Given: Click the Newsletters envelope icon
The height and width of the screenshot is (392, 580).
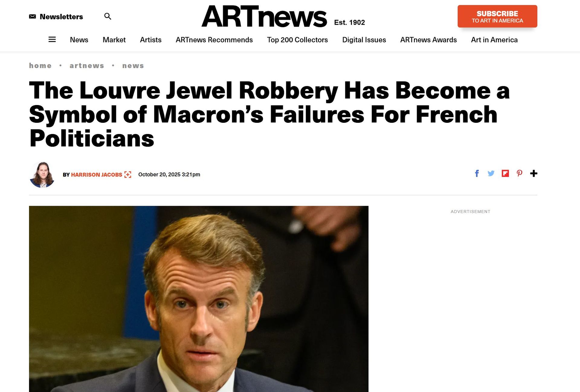Looking at the screenshot, I should pyautogui.click(x=32, y=17).
